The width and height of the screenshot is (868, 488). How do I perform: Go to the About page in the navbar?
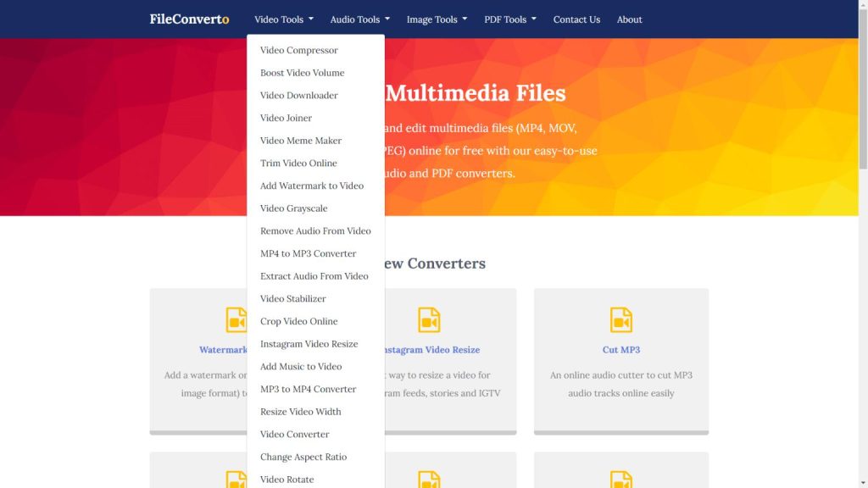tap(629, 19)
